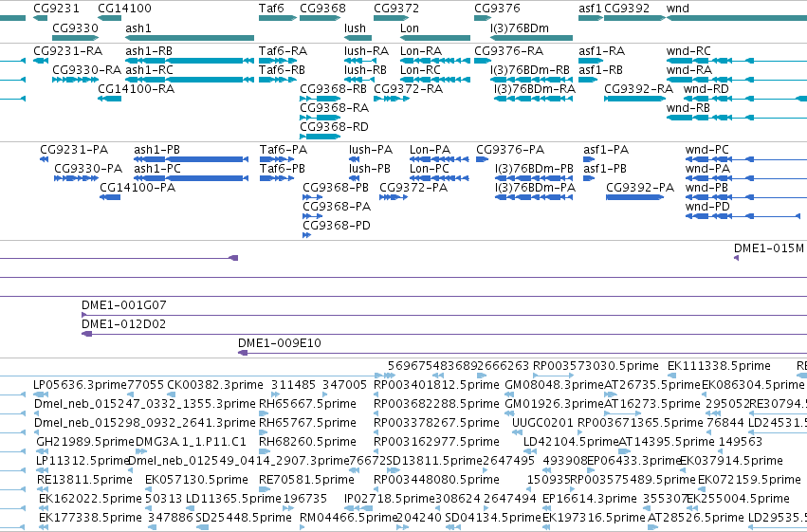The height and width of the screenshot is (532, 807).
Task: Select the CG9231-PA protein label
Action: tap(74, 150)
